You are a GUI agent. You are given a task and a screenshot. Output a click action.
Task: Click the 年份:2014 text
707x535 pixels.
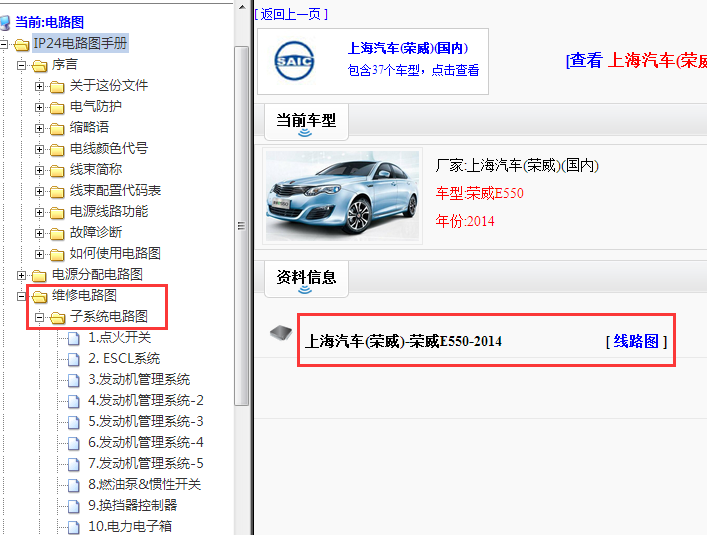[x=465, y=221]
